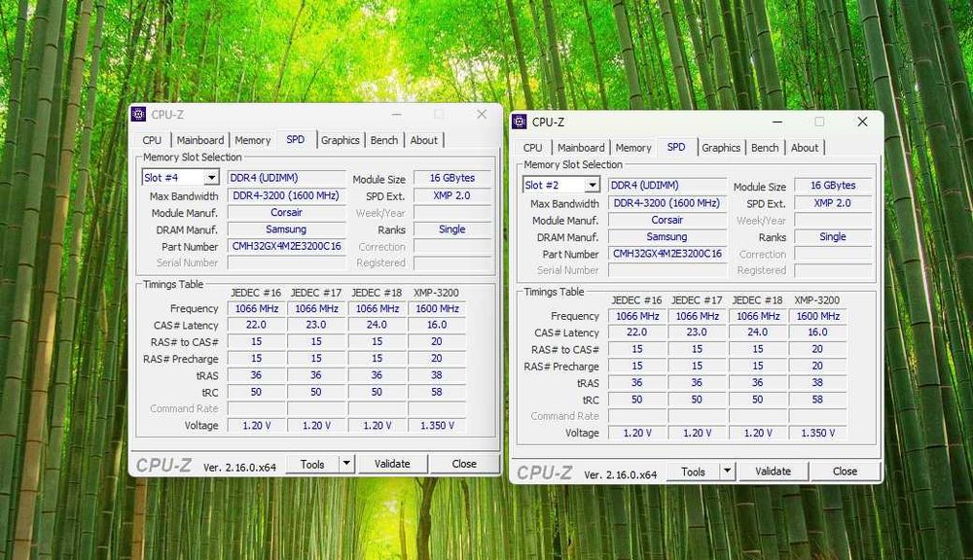Click Validate button in right window

774,472
